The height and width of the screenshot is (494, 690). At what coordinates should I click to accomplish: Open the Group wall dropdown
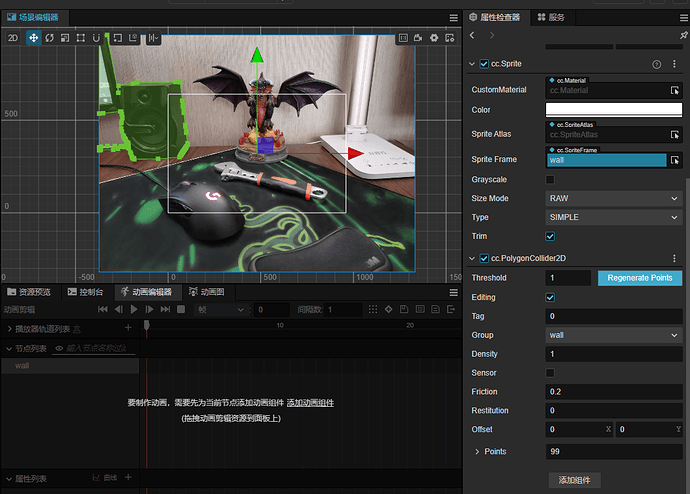[614, 335]
